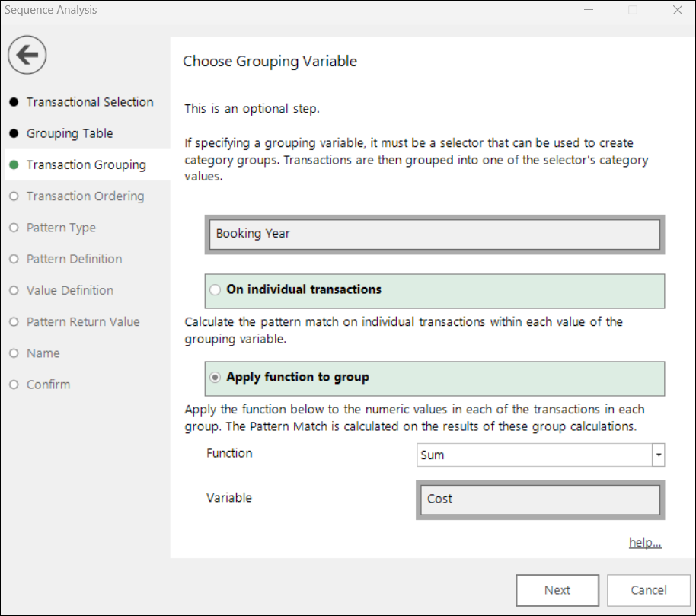Click the Pattern Type step bullet

(14, 228)
